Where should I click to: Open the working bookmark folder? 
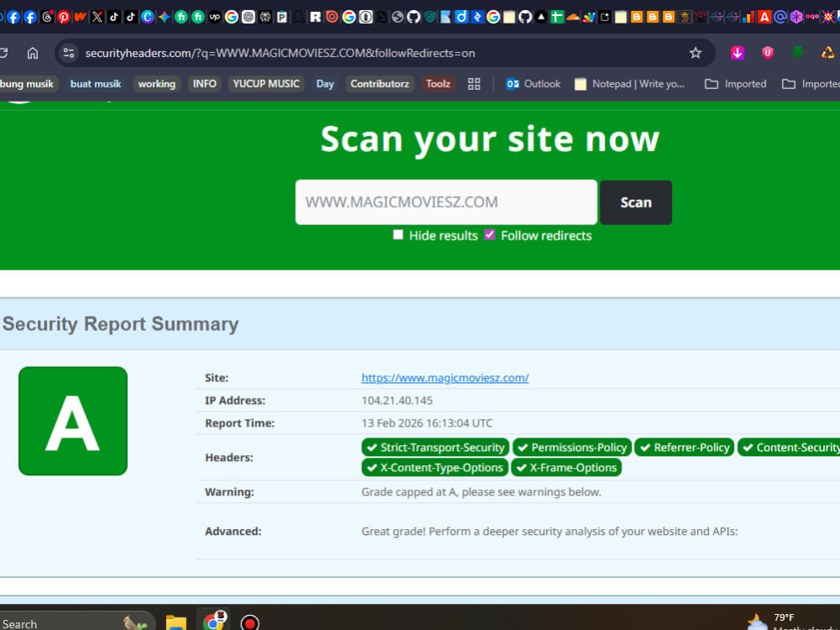157,84
